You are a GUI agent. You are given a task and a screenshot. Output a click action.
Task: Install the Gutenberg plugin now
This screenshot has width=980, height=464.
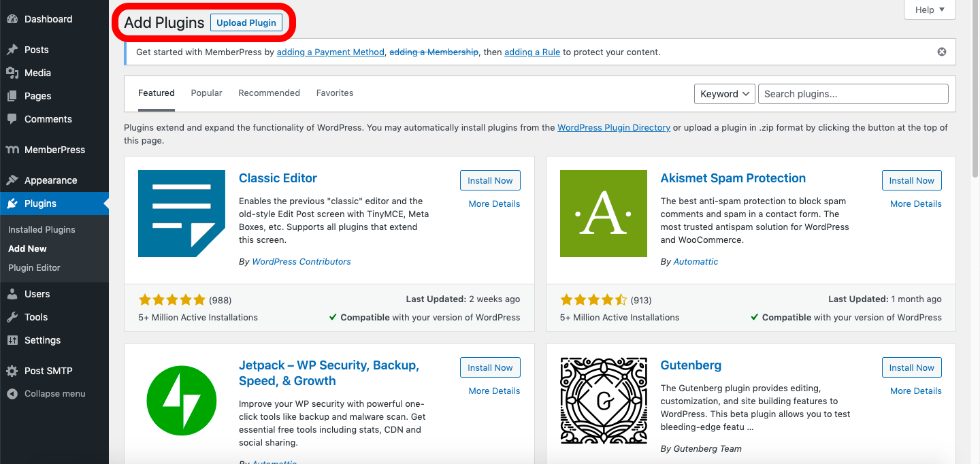pos(912,367)
